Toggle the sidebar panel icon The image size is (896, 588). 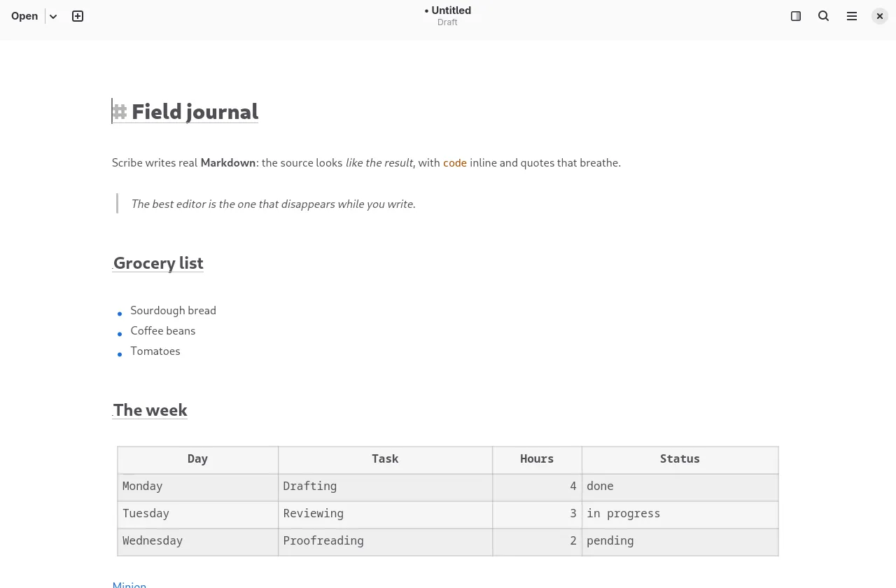pos(796,16)
